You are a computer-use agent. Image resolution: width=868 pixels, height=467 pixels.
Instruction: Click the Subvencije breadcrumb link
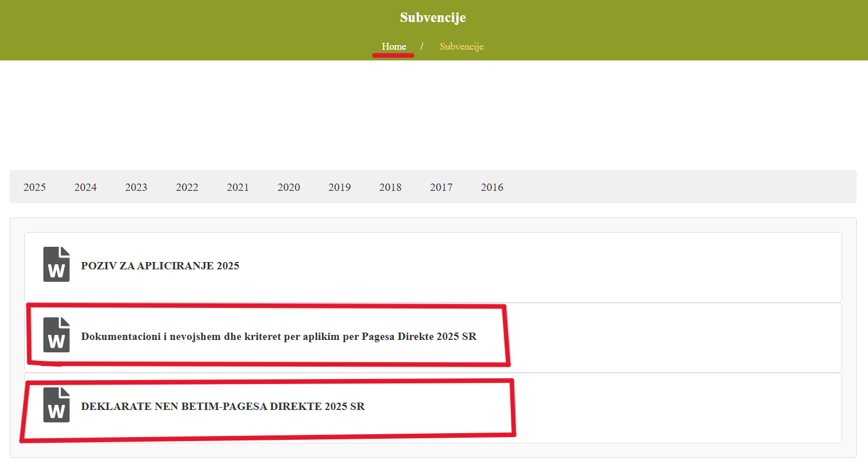461,46
